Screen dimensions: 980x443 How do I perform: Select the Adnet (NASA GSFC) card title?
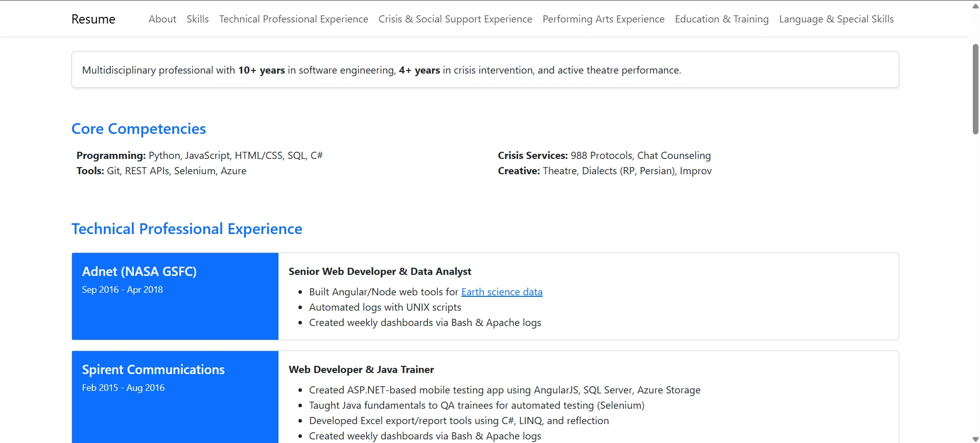139,271
